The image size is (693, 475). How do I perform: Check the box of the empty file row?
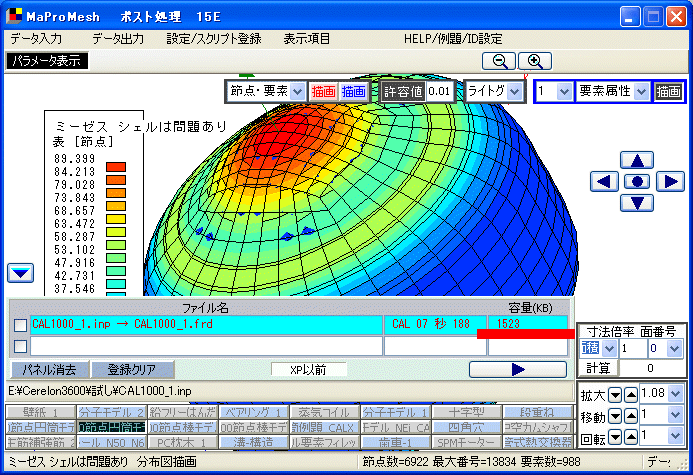pos(20,346)
